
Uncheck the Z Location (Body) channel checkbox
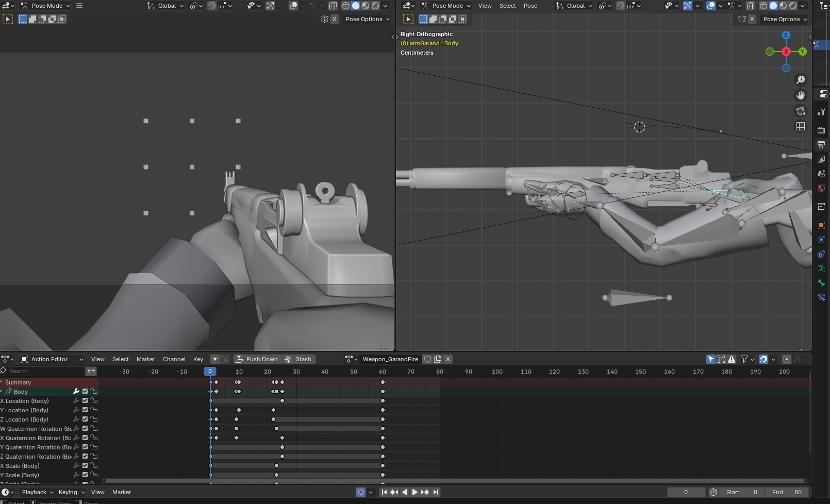85,419
